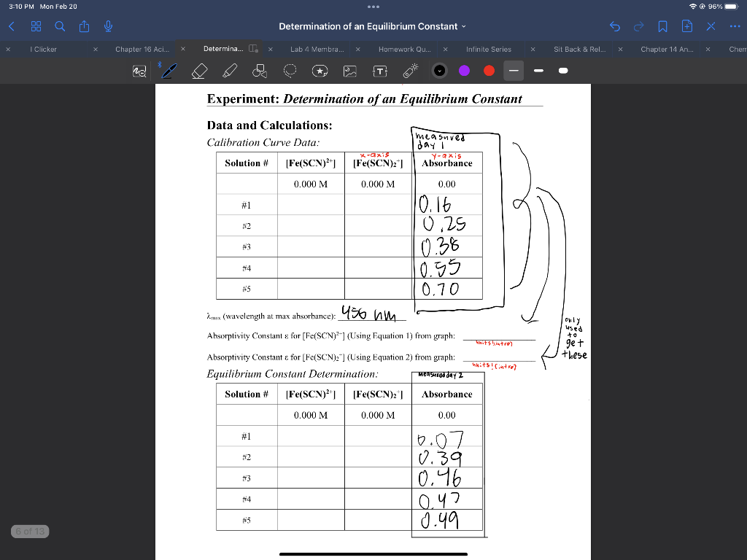Undo the last annotation
Image resolution: width=747 pixels, height=560 pixels.
point(615,26)
